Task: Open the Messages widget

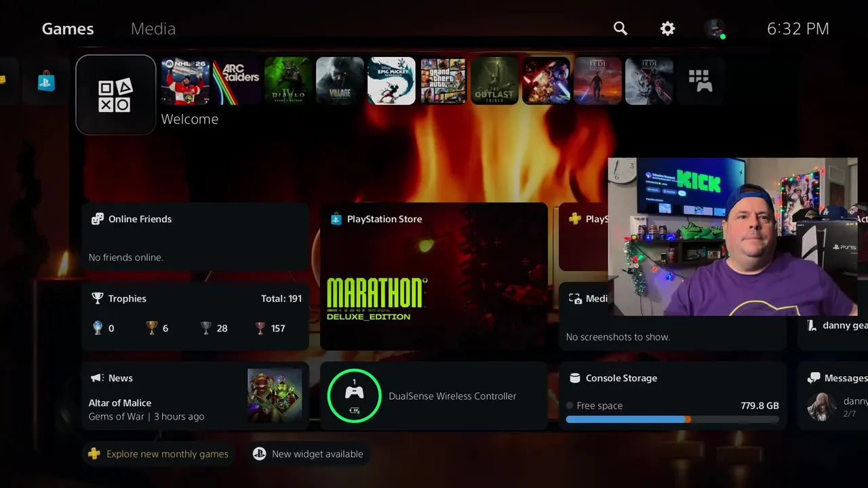Action: tap(833, 396)
